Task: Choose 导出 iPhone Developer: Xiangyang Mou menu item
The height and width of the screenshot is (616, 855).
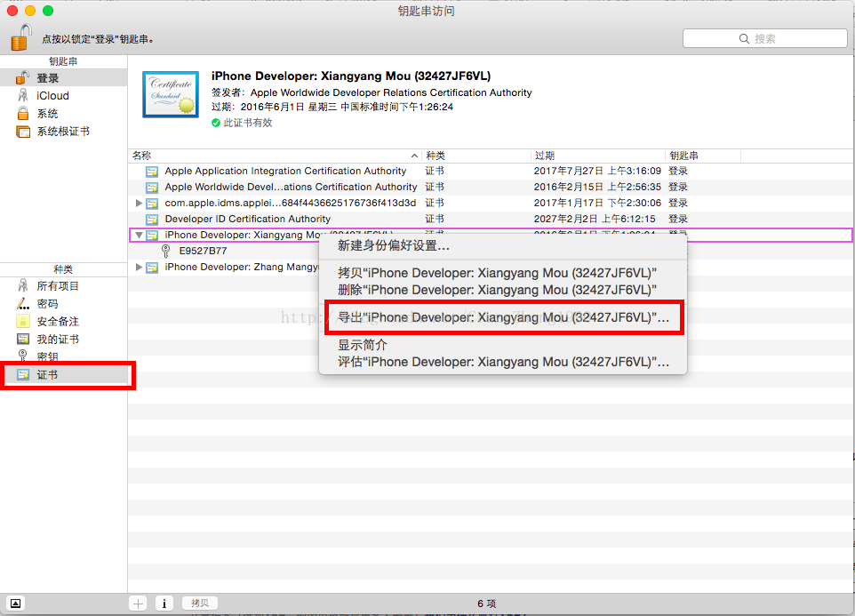Action: point(503,317)
